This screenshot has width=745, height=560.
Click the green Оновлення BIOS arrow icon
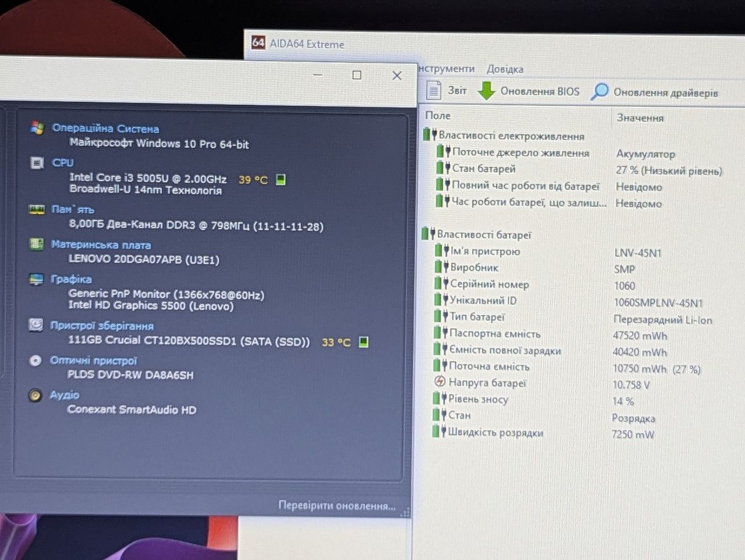point(486,91)
